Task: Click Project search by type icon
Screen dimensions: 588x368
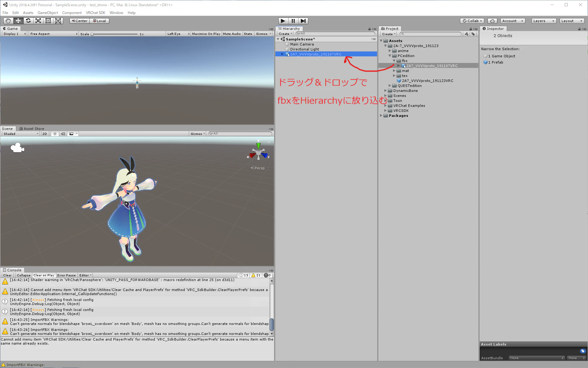Action: tap(467, 34)
